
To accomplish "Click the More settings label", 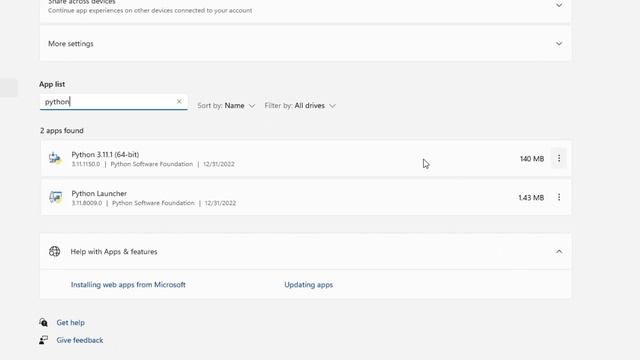I will coord(71,44).
